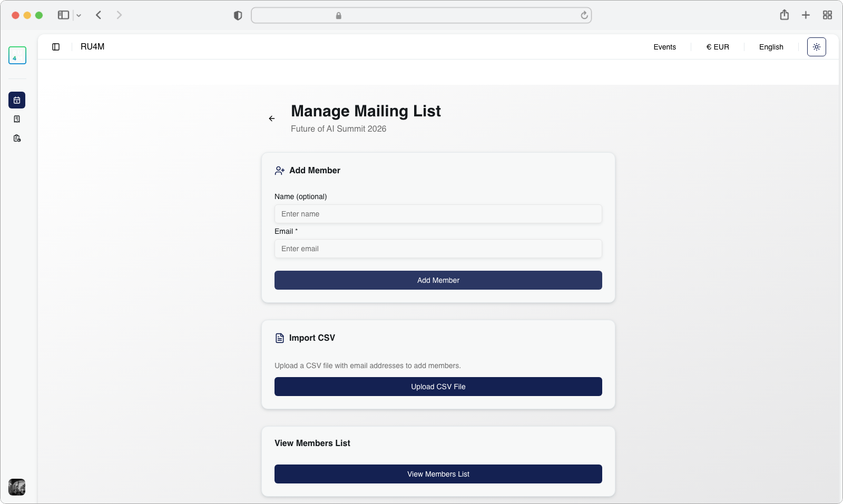The width and height of the screenshot is (843, 504).
Task: Click the Safari share icon
Action: (784, 15)
